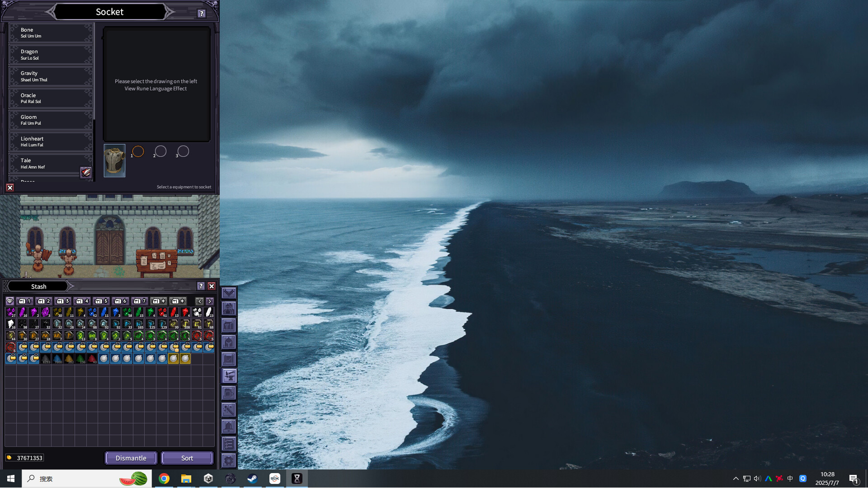Image resolution: width=868 pixels, height=488 pixels.
Task: Go back a stash page with left arrow
Action: 199,300
